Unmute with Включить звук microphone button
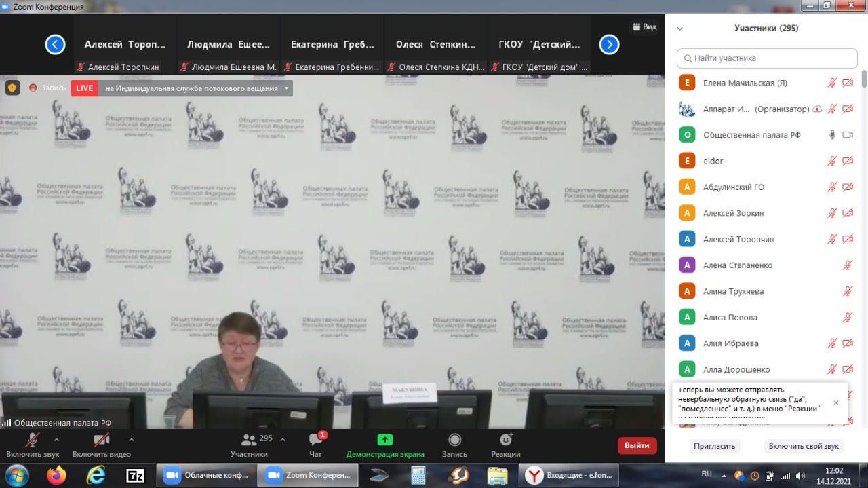The image size is (868, 488). [33, 445]
